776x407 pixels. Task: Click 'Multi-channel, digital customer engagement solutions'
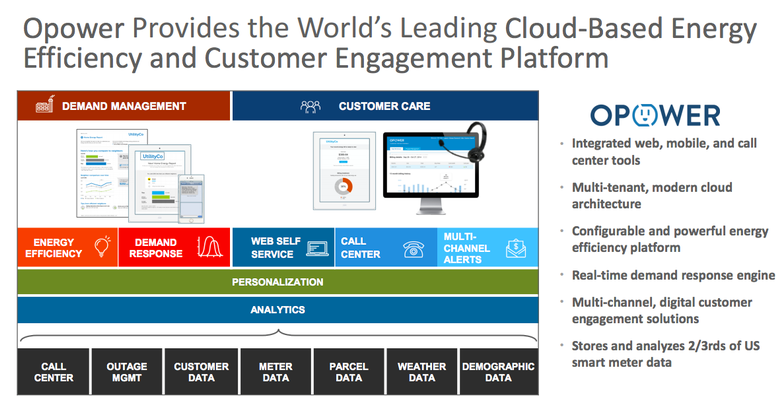coord(662,310)
